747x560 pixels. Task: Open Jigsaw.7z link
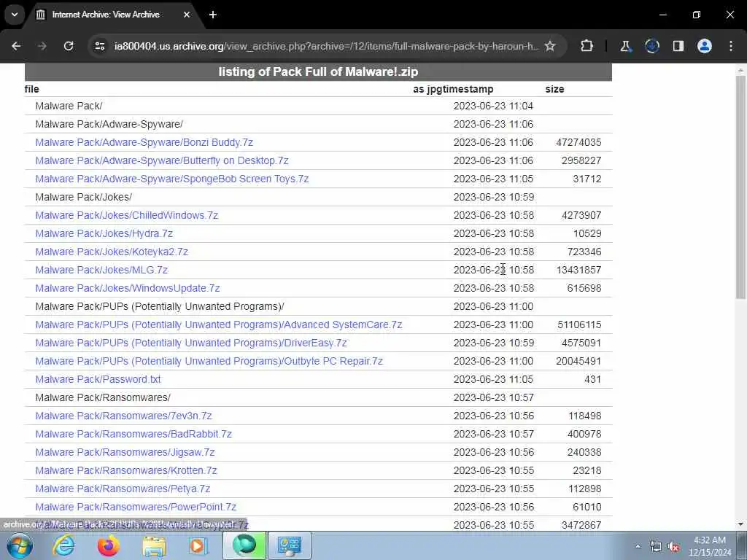pos(125,452)
